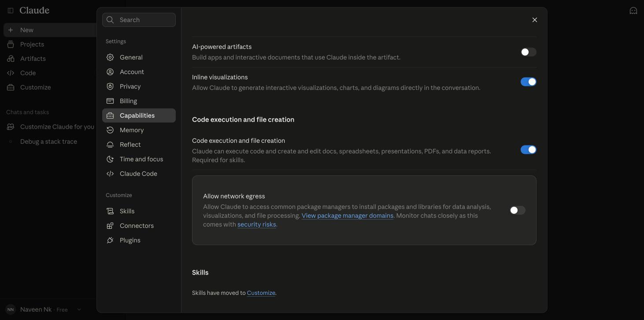Go to the Connectors settings tab

click(139, 226)
